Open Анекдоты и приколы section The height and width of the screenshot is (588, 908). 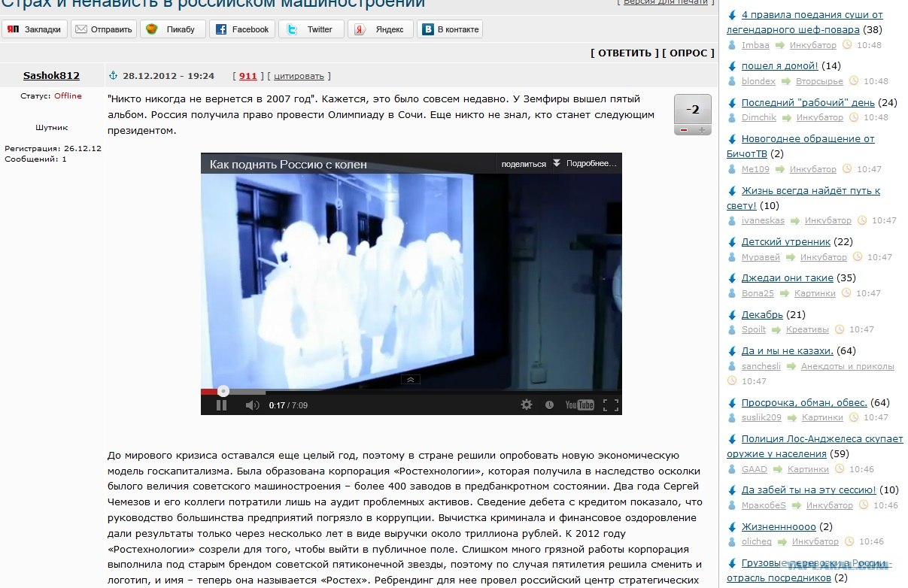click(848, 366)
